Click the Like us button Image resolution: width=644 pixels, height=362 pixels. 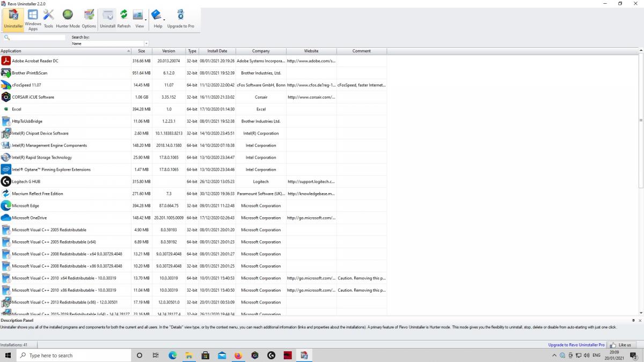coord(620,345)
